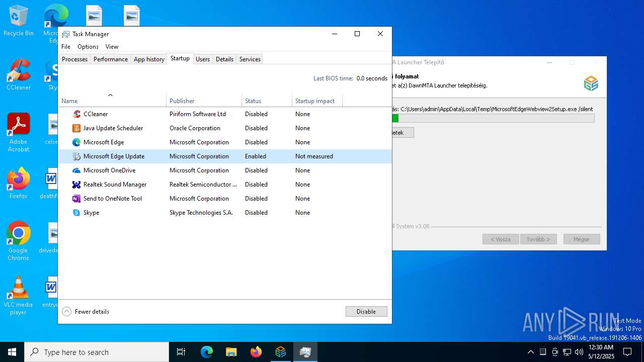Viewport: 644px width, 362px height.
Task: Select the Adobe Acrobat desktop shortcut
Action: [x=19, y=133]
